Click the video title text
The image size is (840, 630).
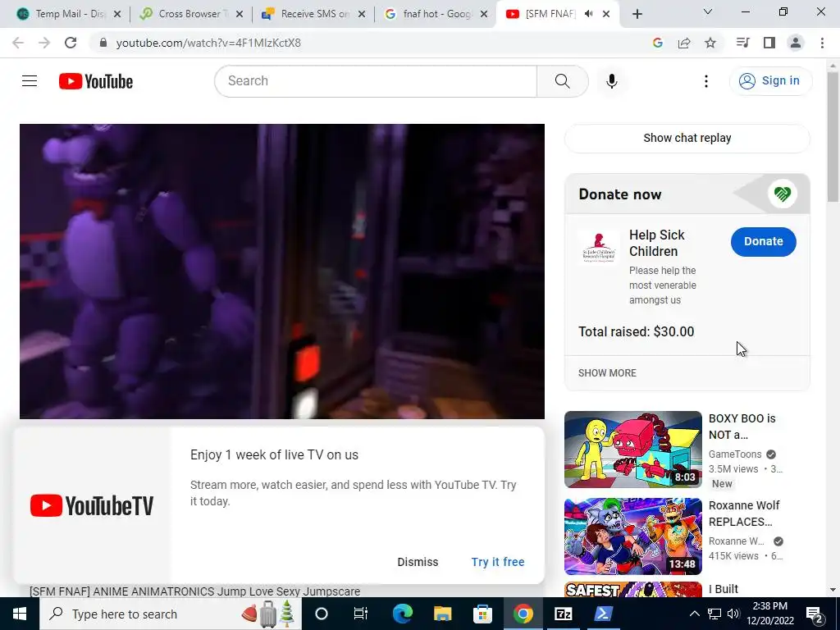195,591
